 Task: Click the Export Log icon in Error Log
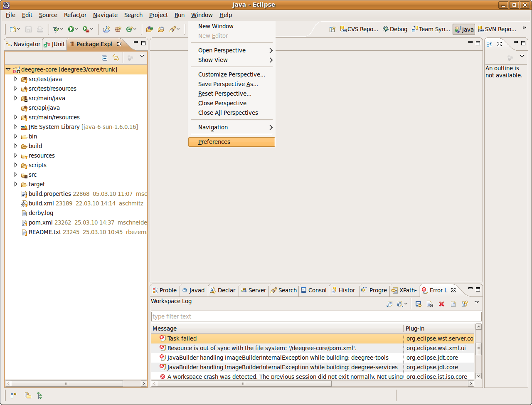pyautogui.click(x=389, y=304)
